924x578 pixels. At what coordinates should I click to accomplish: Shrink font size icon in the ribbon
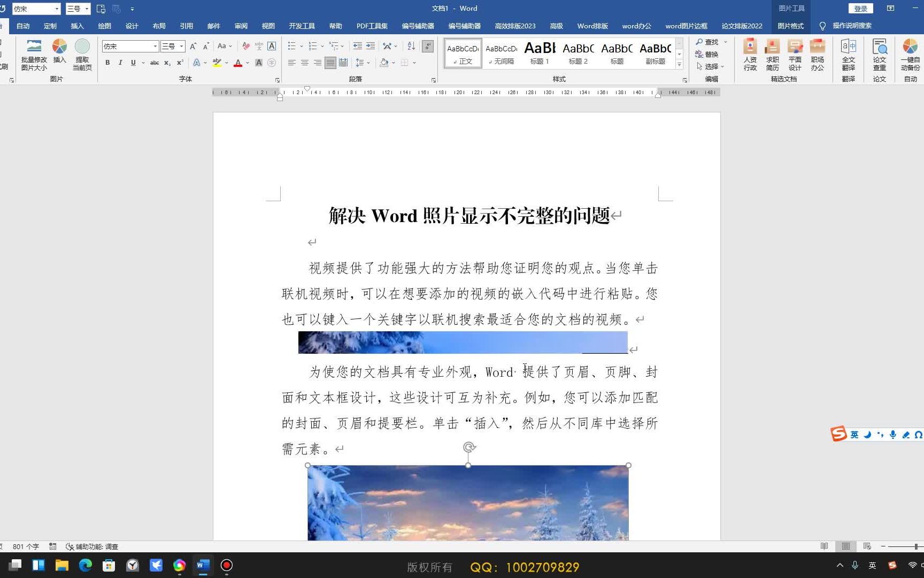pyautogui.click(x=206, y=46)
